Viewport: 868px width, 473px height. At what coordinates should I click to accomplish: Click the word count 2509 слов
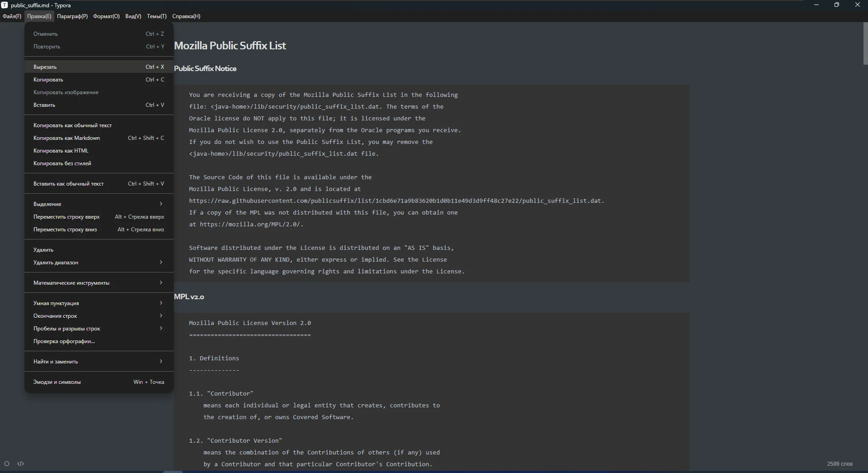[x=839, y=464]
